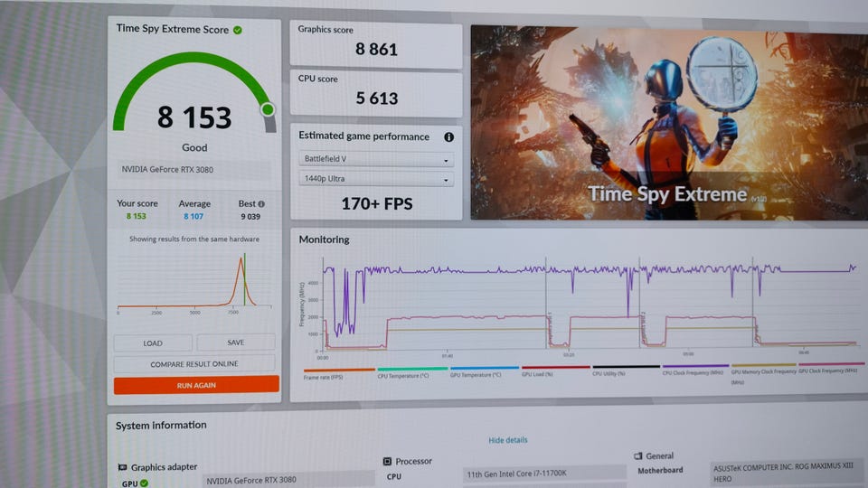Image resolution: width=868 pixels, height=488 pixels.
Task: Open the Battlefield V game dropdown
Action: (x=376, y=159)
